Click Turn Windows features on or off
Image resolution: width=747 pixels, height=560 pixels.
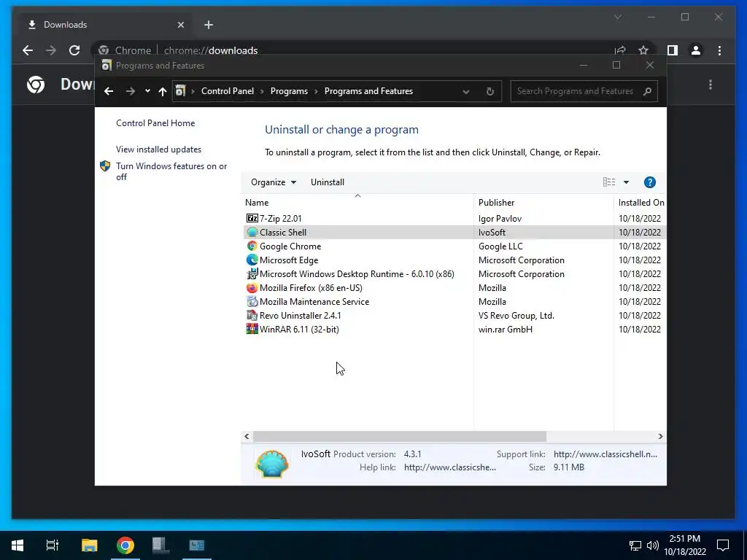tap(171, 171)
